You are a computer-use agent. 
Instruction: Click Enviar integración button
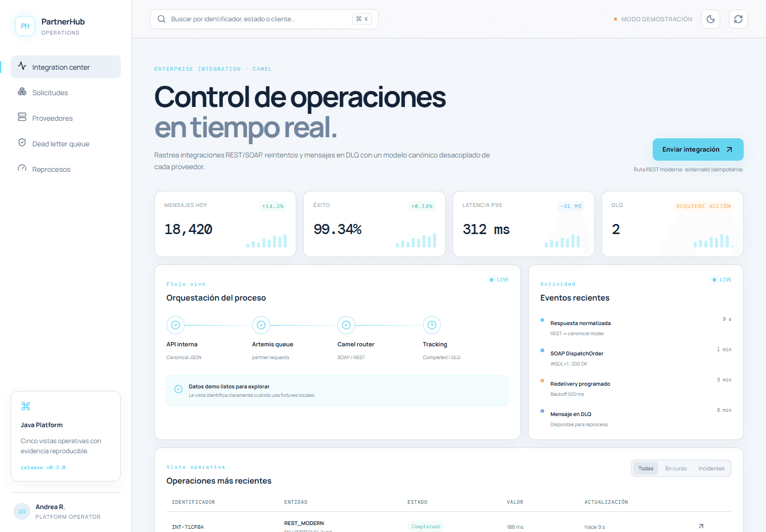(698, 149)
